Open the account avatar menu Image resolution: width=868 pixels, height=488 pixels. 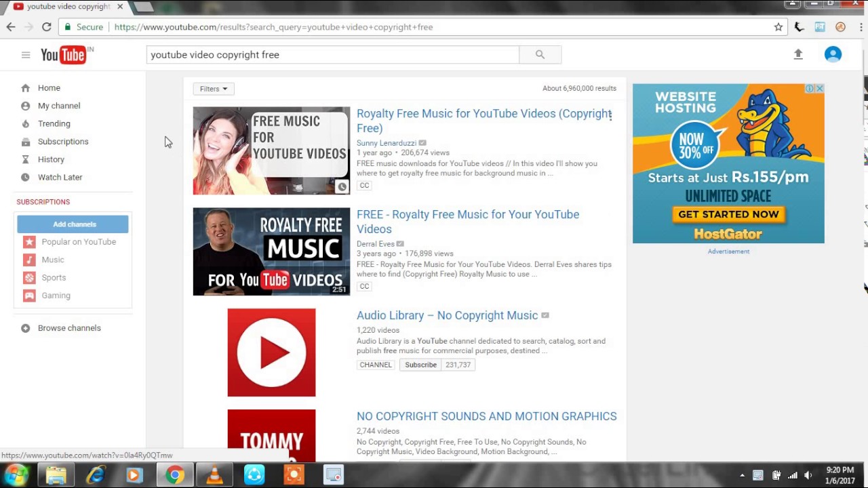[833, 54]
